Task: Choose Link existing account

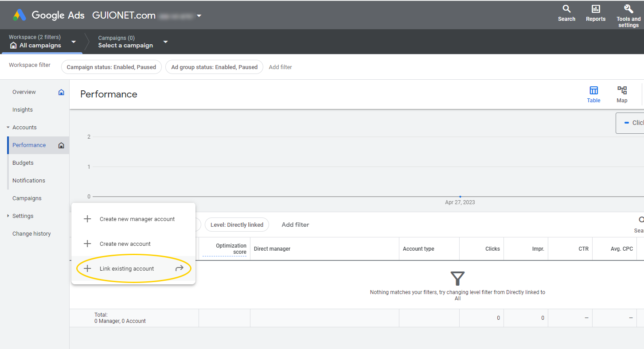Action: click(x=133, y=269)
